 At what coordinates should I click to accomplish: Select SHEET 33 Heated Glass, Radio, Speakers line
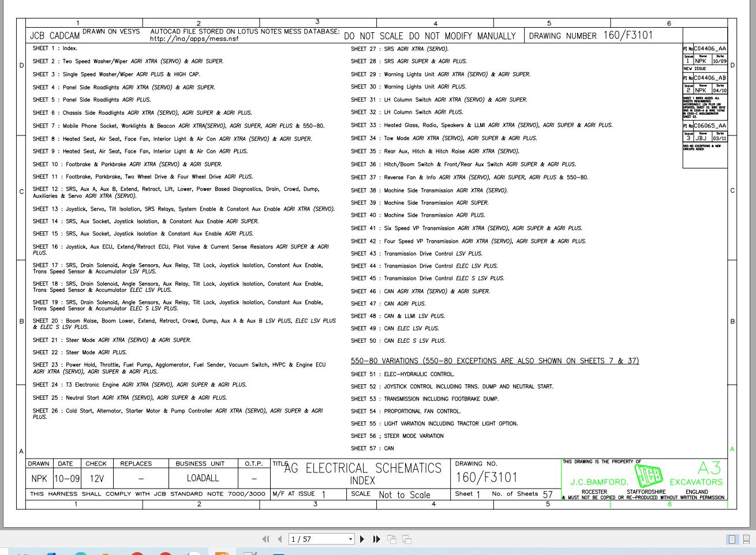click(x=482, y=125)
